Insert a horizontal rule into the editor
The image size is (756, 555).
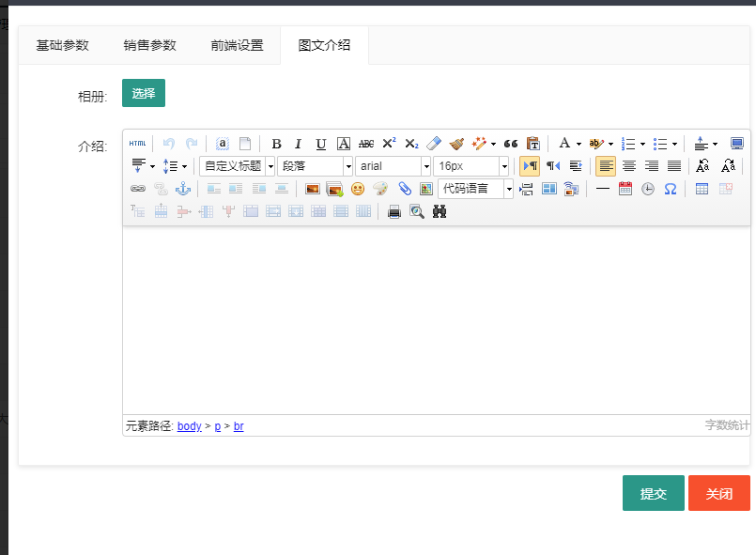point(602,188)
